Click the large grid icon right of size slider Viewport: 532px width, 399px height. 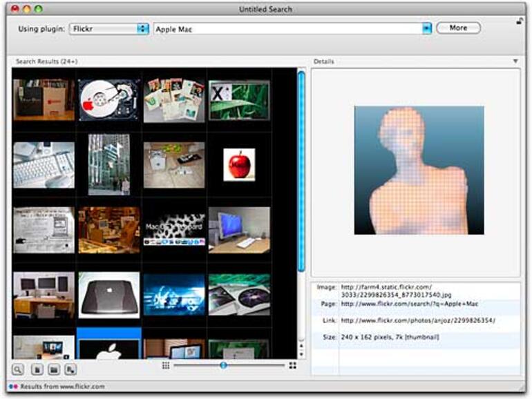coord(292,365)
